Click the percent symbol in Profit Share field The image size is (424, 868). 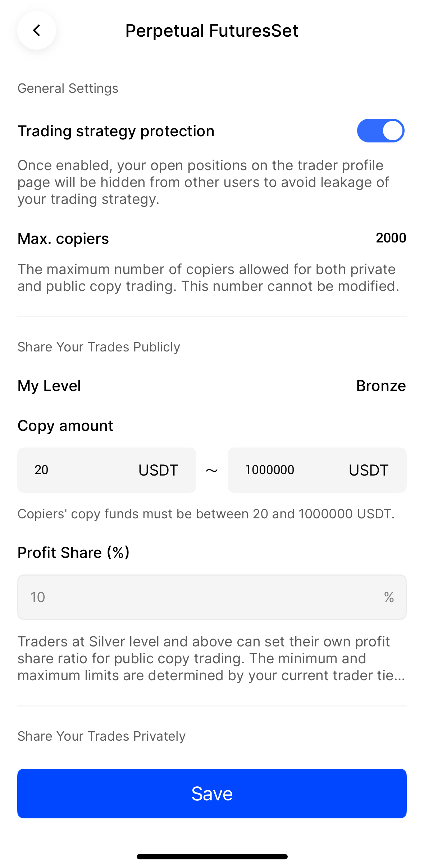click(x=389, y=597)
